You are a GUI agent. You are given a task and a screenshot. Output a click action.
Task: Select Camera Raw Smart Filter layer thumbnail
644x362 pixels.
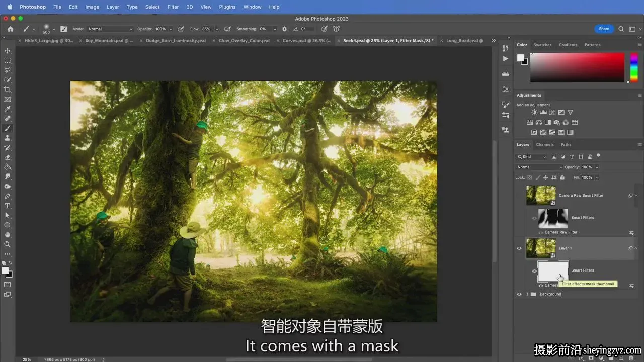tap(541, 195)
